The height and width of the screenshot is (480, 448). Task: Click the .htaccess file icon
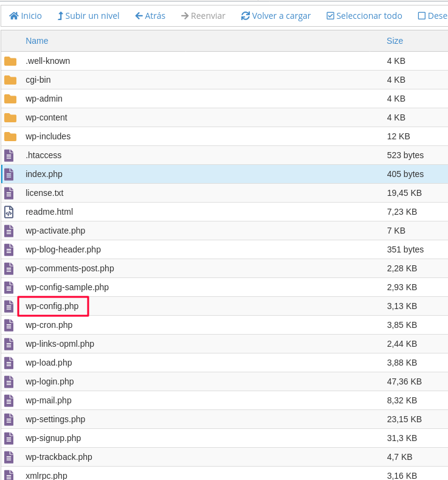click(x=9, y=156)
